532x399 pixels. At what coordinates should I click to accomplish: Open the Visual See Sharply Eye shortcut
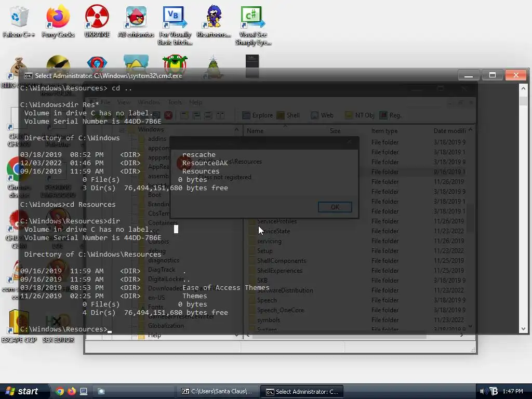[x=253, y=25]
